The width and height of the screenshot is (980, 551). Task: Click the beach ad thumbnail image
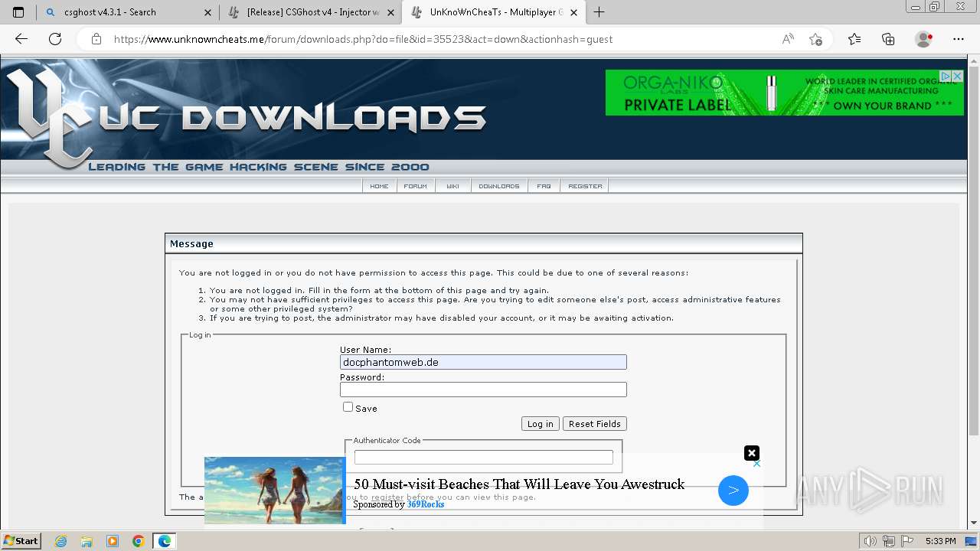pyautogui.click(x=275, y=491)
